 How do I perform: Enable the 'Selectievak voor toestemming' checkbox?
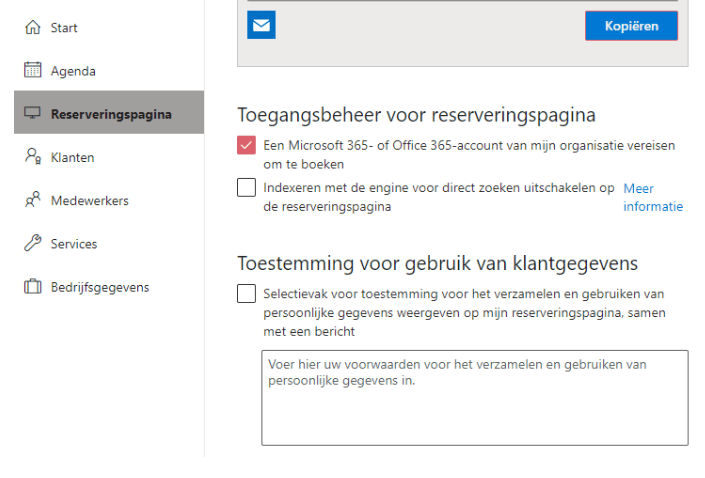pyautogui.click(x=246, y=294)
